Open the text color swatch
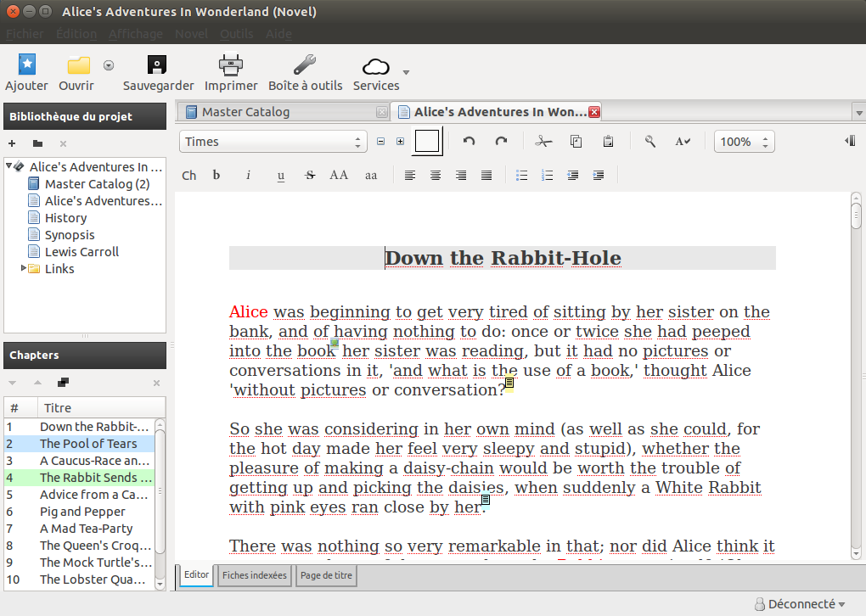 click(x=427, y=141)
